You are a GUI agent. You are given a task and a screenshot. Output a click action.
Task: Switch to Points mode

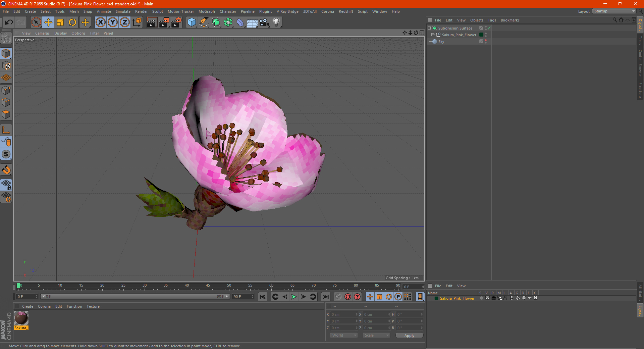6,90
